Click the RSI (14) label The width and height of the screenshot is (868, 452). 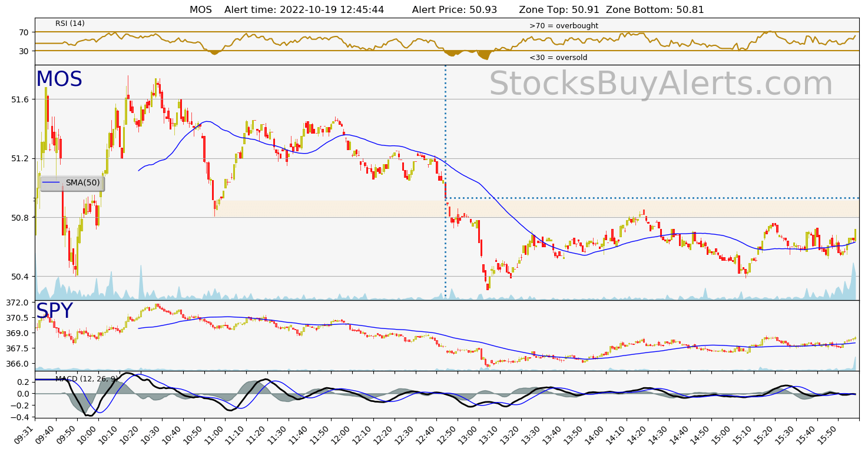point(70,24)
